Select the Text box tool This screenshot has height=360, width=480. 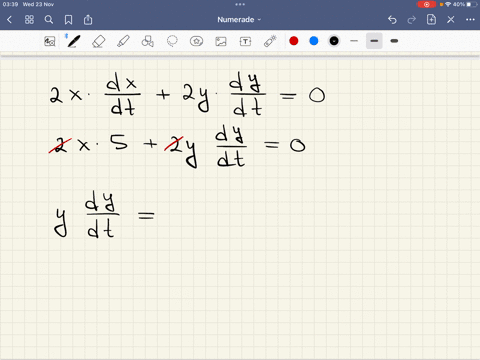tap(245, 41)
